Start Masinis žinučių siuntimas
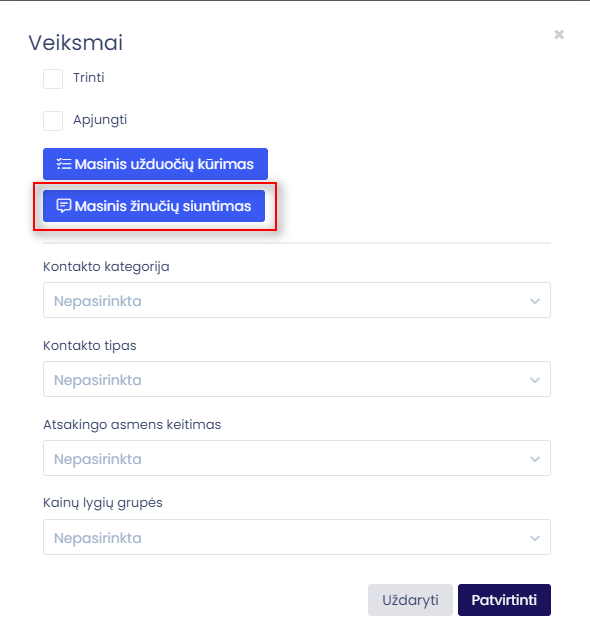590x632 pixels. (154, 206)
